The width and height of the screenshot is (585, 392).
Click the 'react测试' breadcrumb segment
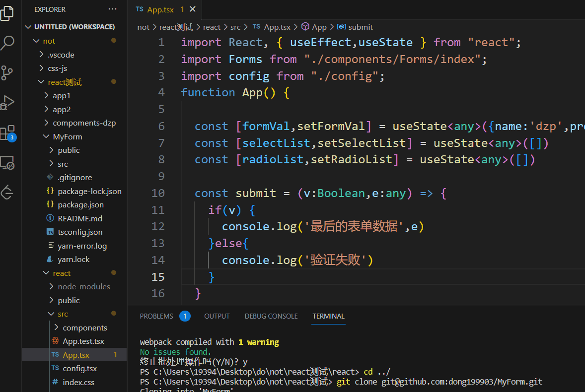pyautogui.click(x=176, y=27)
